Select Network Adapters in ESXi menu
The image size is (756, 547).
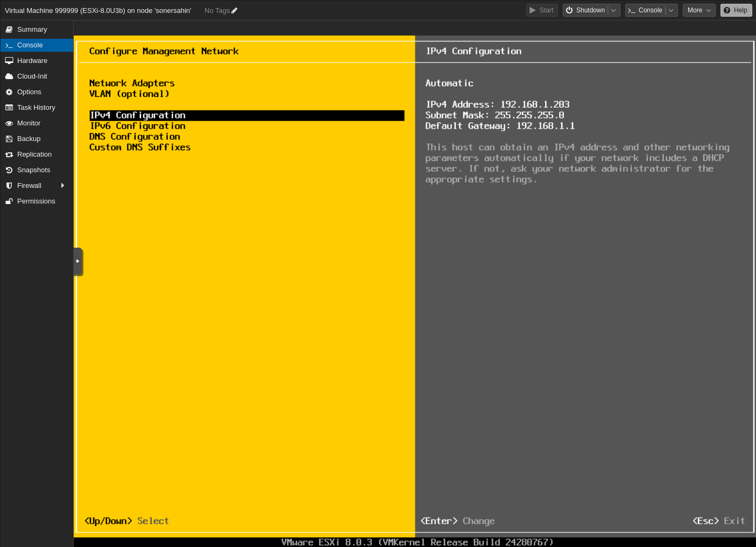click(x=132, y=83)
